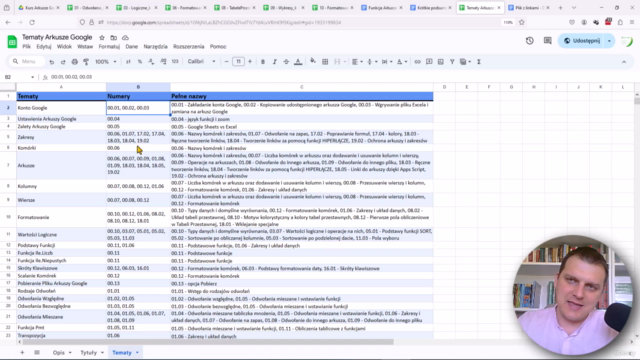Switch to the Opis sheet tab

tap(58, 353)
